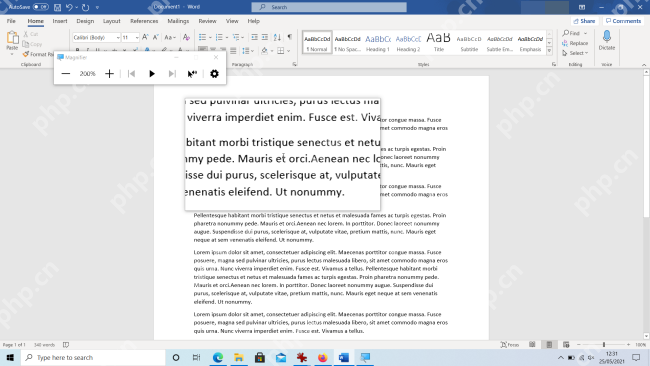Redo the last action
Screen dimensions: 650x366
[x=85, y=7]
